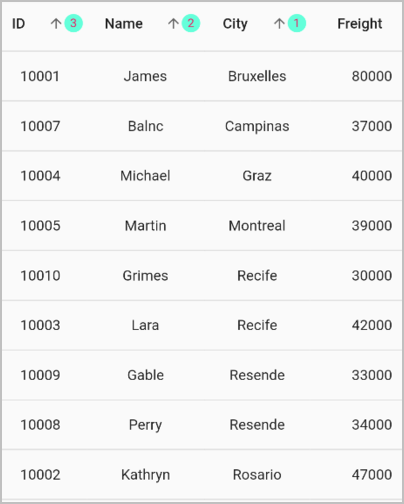Click the City column header label

(235, 24)
